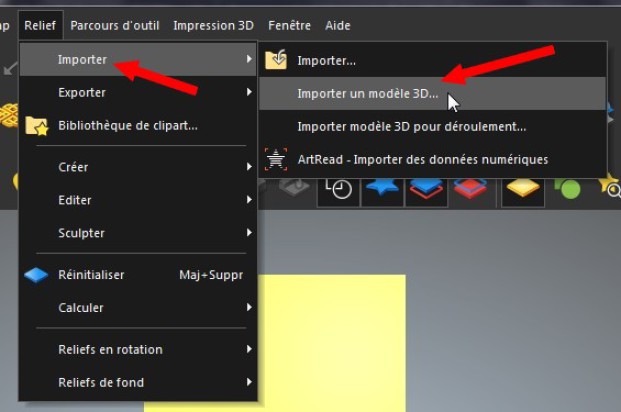
Task: Click the Créer submenu arrow
Action: pyautogui.click(x=249, y=166)
